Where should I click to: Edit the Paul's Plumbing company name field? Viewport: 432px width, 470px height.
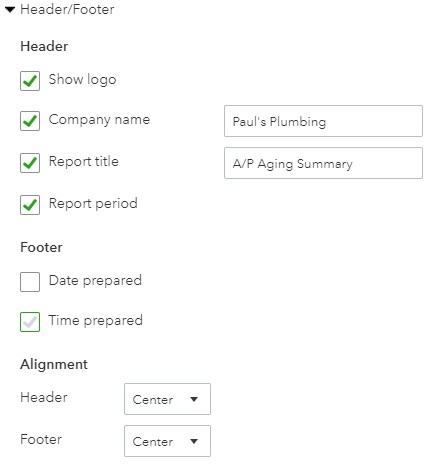[x=323, y=121]
